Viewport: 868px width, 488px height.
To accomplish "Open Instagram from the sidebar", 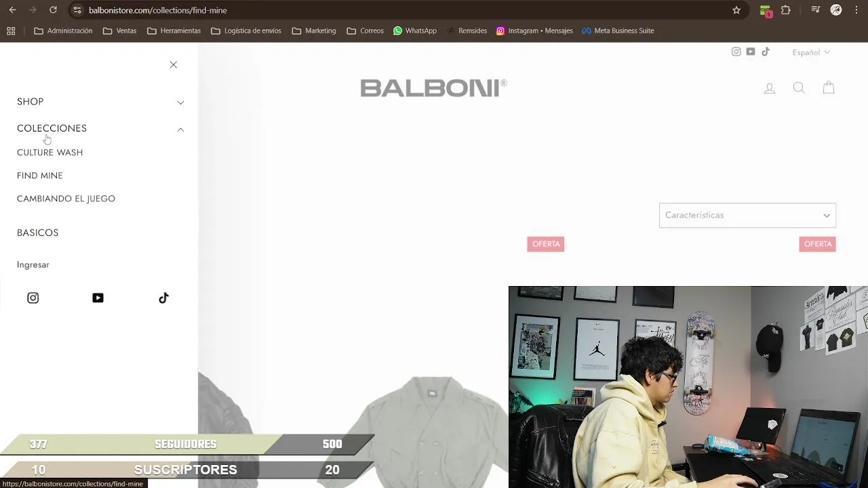I will point(33,298).
